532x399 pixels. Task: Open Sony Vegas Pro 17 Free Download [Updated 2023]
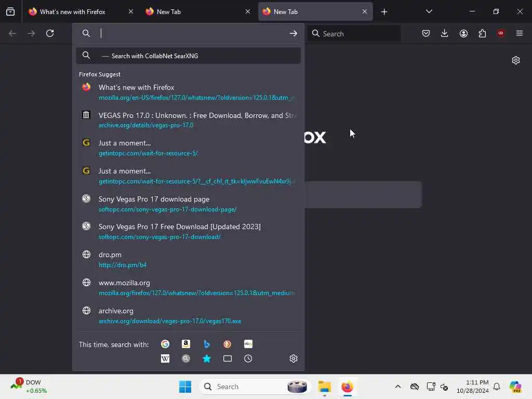tap(188, 232)
